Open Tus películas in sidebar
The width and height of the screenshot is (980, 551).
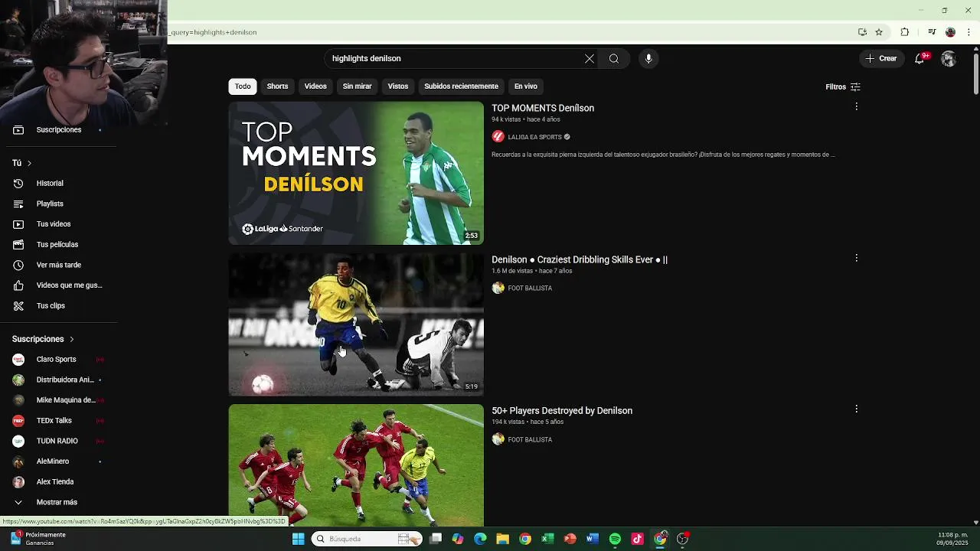point(58,245)
